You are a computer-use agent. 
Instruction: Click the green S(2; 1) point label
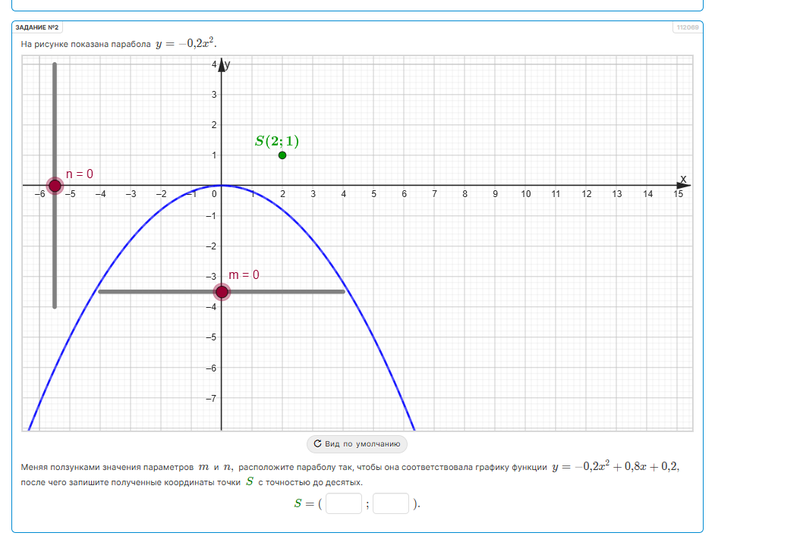click(x=276, y=141)
